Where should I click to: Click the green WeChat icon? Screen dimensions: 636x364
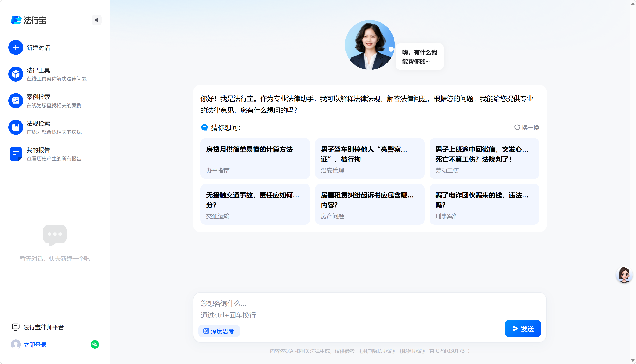click(95, 344)
